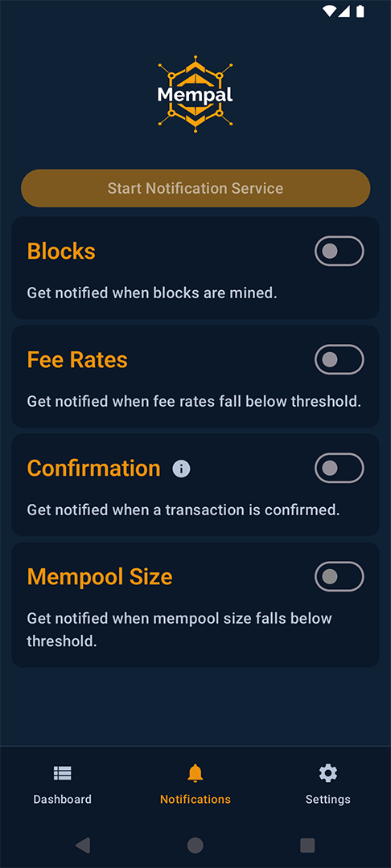391x868 pixels.
Task: Tap the Mempool Size card heading
Action: pyautogui.click(x=100, y=577)
